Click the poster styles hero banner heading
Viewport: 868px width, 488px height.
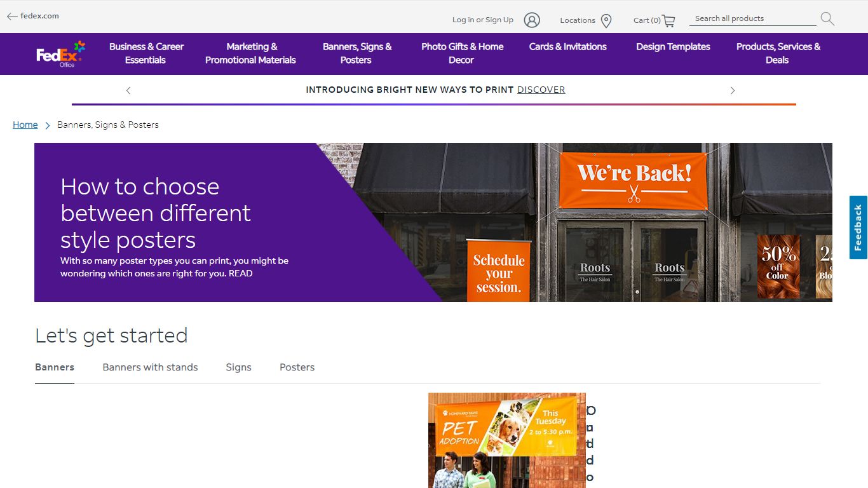coord(156,213)
